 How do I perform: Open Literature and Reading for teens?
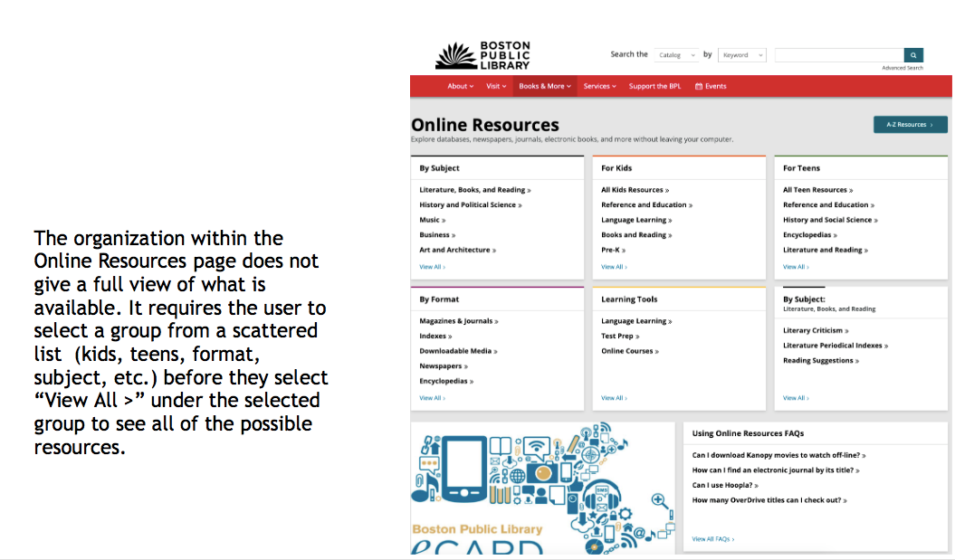(826, 251)
